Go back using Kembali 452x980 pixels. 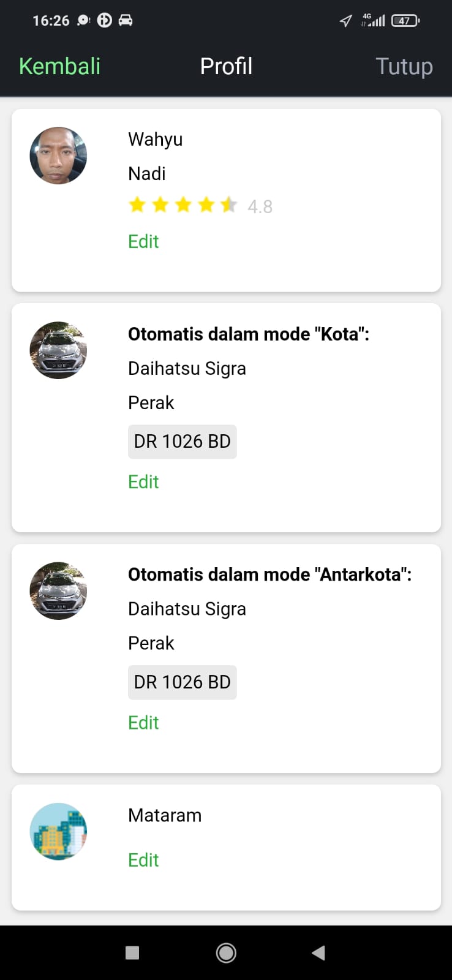(x=59, y=66)
